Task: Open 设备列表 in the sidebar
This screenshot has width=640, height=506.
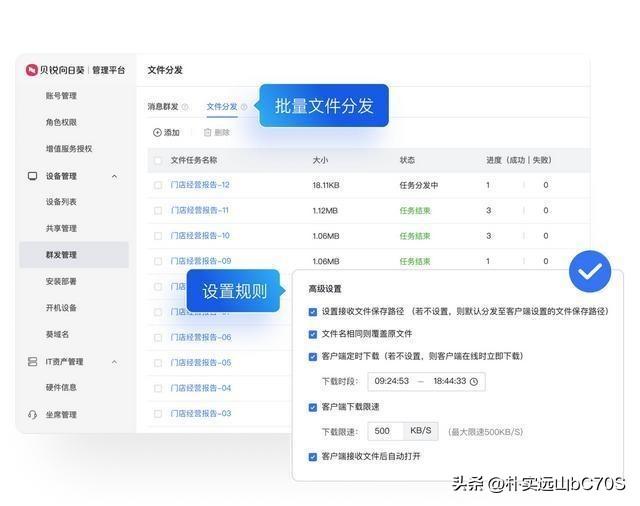Action: (61, 202)
